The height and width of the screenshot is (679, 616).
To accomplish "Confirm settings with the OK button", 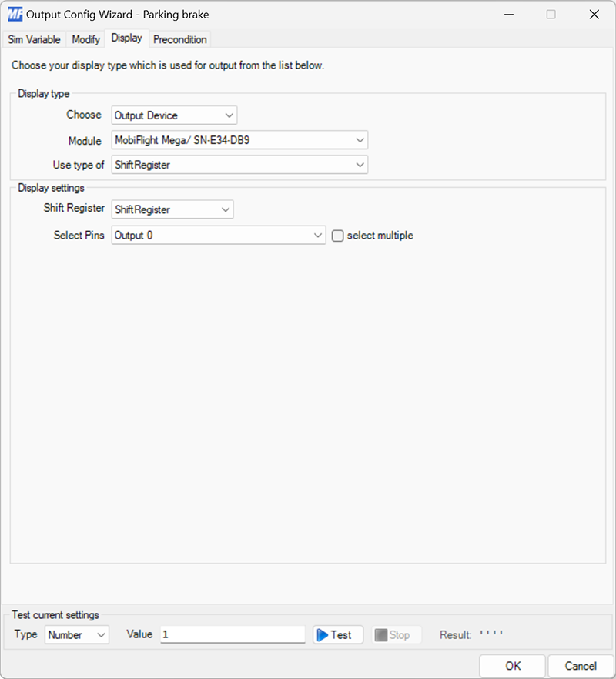I will 512,666.
